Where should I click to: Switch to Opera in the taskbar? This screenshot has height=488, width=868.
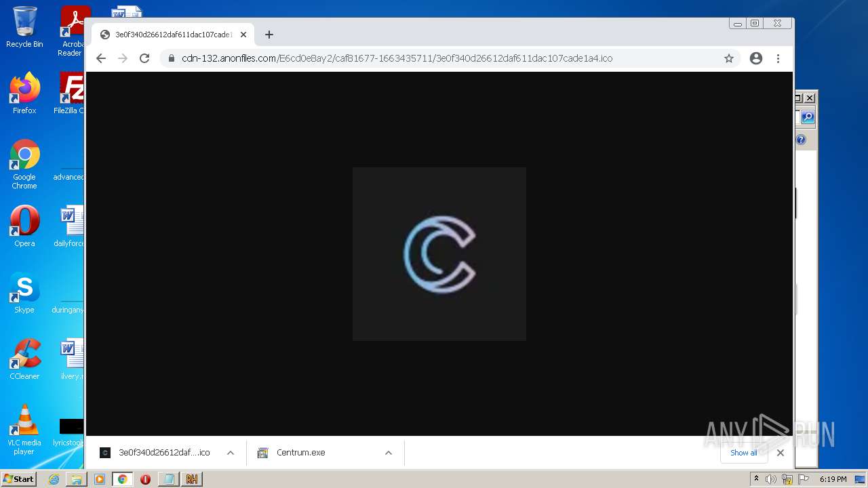click(x=145, y=479)
